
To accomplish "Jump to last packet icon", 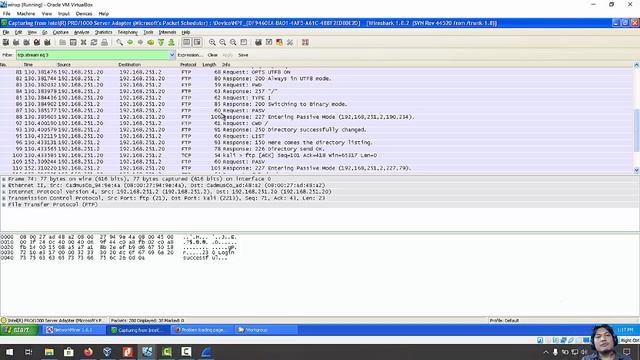I will click(x=171, y=42).
